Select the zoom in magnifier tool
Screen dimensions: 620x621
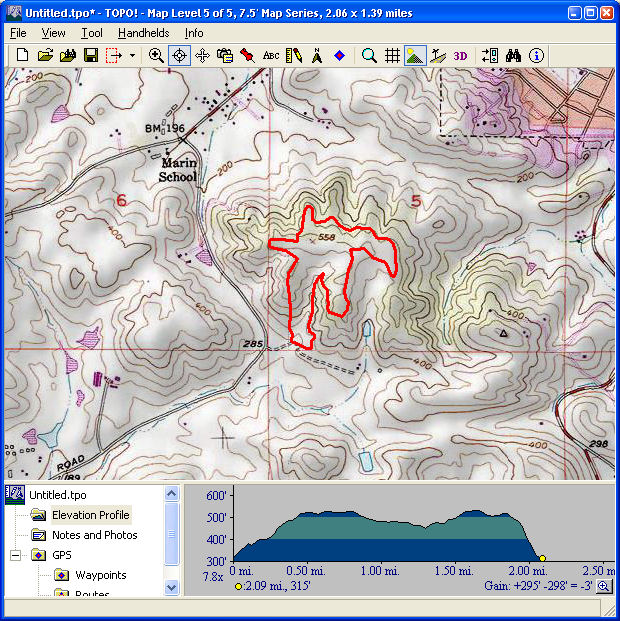click(156, 56)
